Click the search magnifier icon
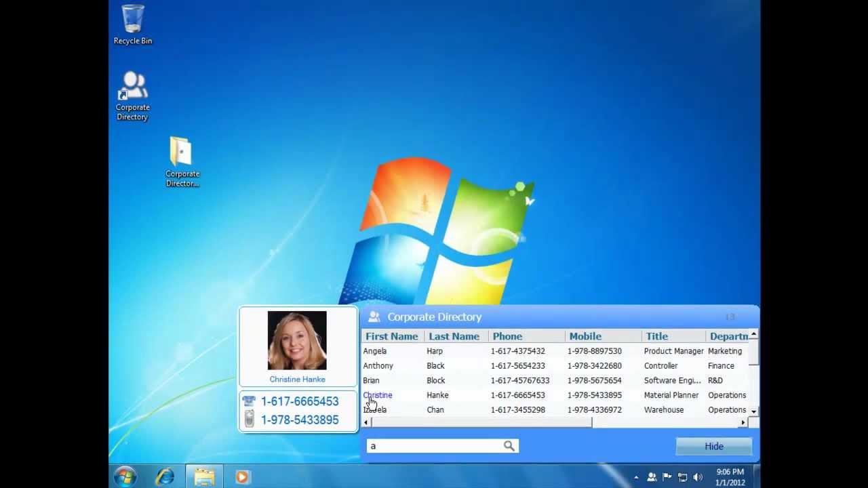868x488 pixels. (x=509, y=445)
